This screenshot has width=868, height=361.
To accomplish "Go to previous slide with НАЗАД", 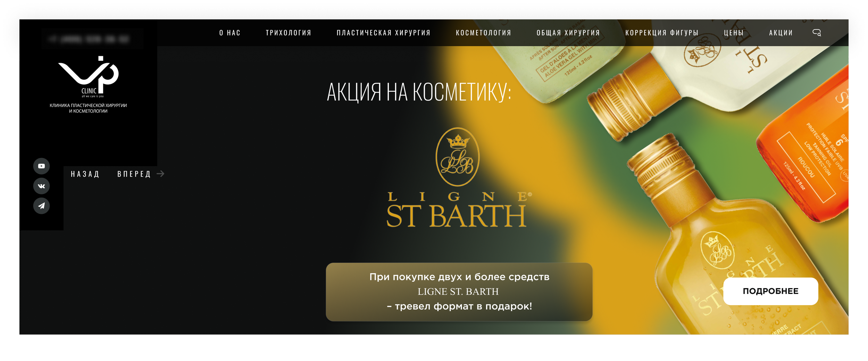I will pos(85,174).
